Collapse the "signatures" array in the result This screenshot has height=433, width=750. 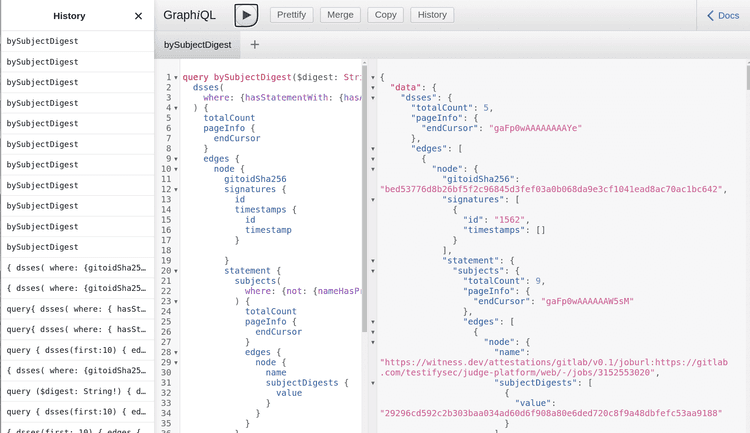point(373,200)
